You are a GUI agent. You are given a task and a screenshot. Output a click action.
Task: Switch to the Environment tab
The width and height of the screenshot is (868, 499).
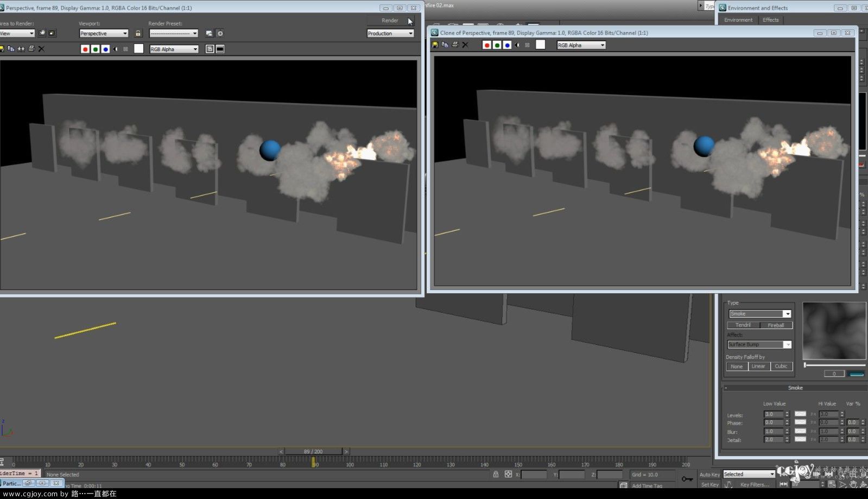(738, 20)
